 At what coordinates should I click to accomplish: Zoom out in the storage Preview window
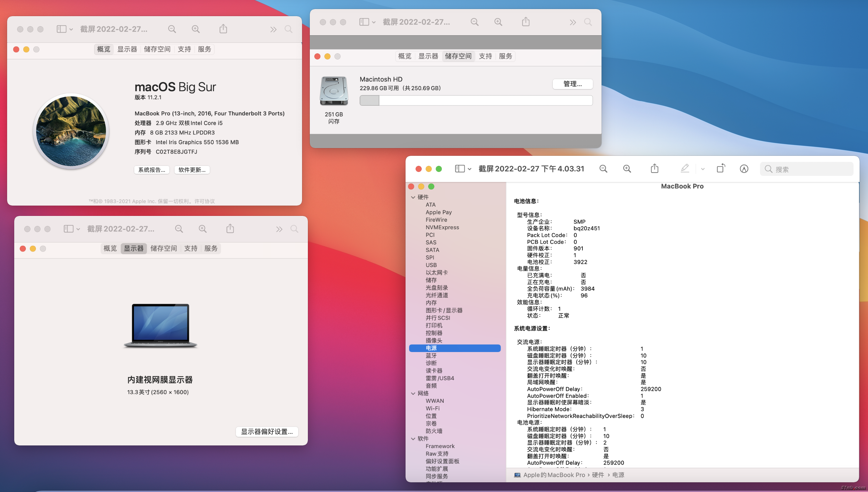[x=474, y=22]
